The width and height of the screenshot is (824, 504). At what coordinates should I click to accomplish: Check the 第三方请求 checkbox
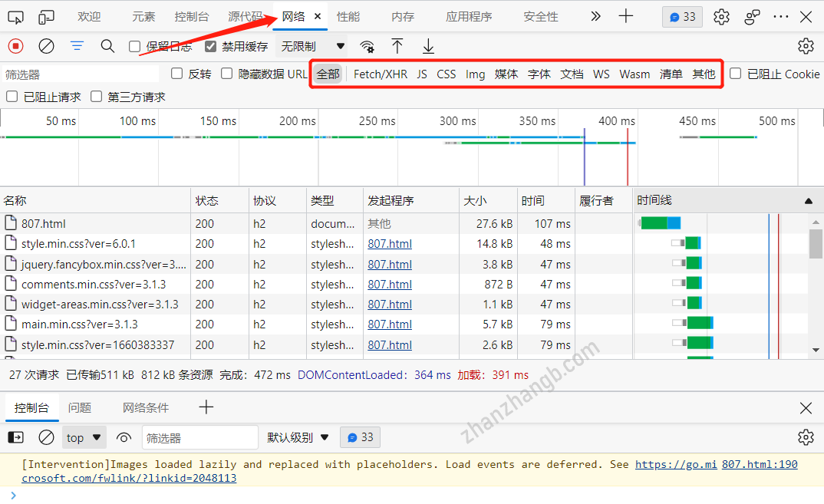pos(97,97)
